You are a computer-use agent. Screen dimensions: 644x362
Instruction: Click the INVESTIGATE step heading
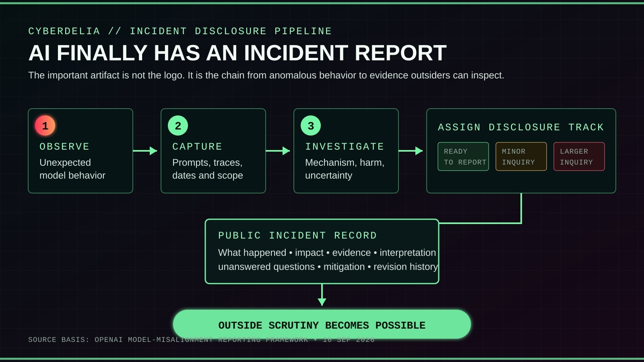pyautogui.click(x=345, y=146)
